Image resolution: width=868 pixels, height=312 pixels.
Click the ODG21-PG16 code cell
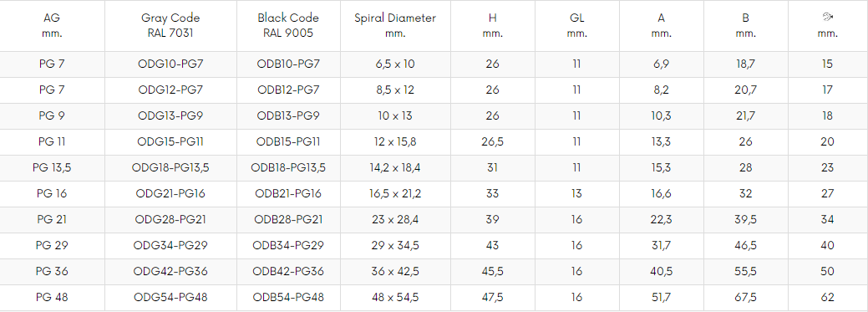pyautogui.click(x=170, y=193)
